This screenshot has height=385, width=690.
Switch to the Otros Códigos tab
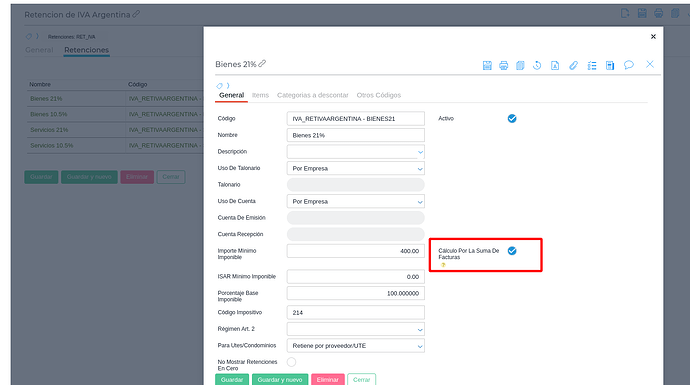(378, 95)
